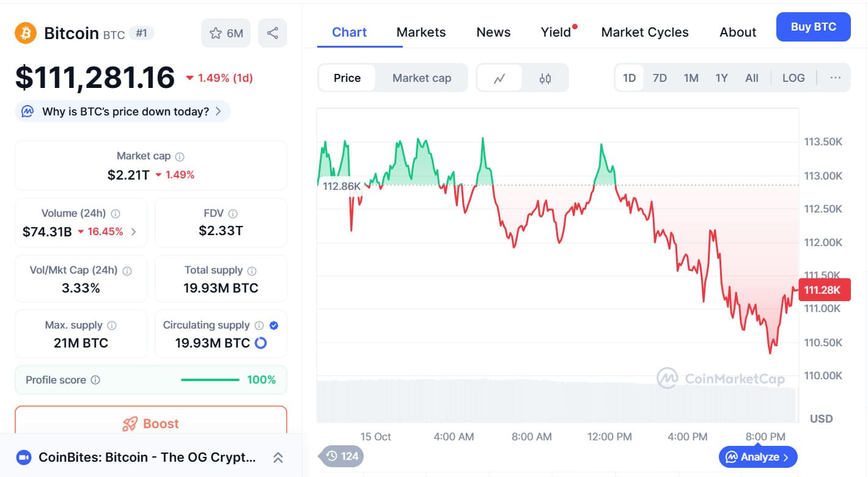The height and width of the screenshot is (477, 868).
Task: Select the line chart view icon
Action: (x=499, y=78)
